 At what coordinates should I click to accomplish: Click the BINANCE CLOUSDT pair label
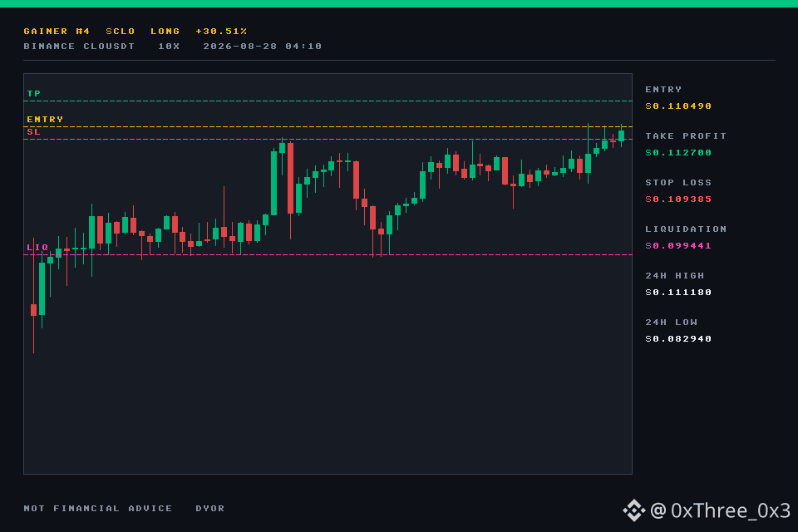point(79,47)
